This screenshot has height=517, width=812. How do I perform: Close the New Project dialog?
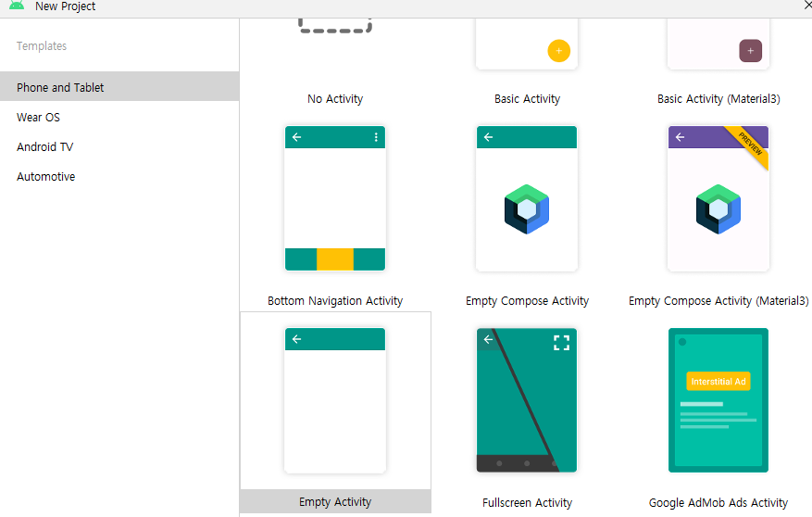coord(806,6)
